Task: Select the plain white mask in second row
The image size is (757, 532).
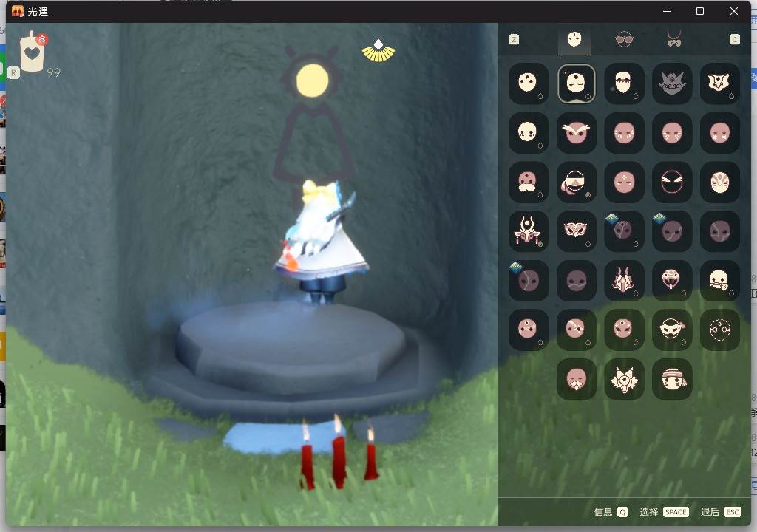Action: pos(528,132)
